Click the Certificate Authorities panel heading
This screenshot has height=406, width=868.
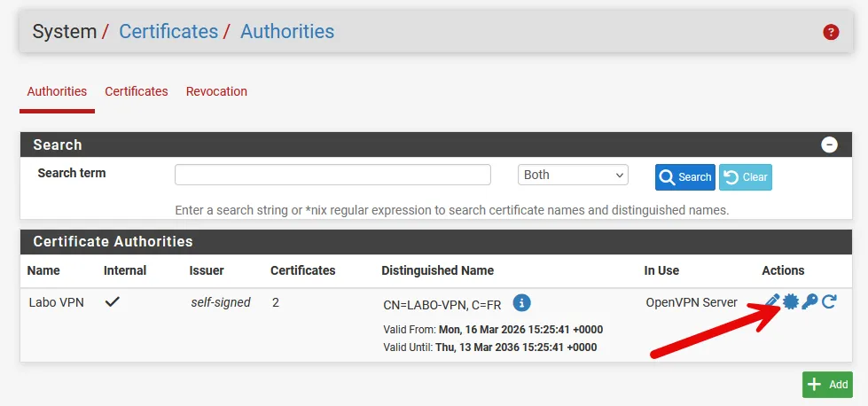pos(113,241)
